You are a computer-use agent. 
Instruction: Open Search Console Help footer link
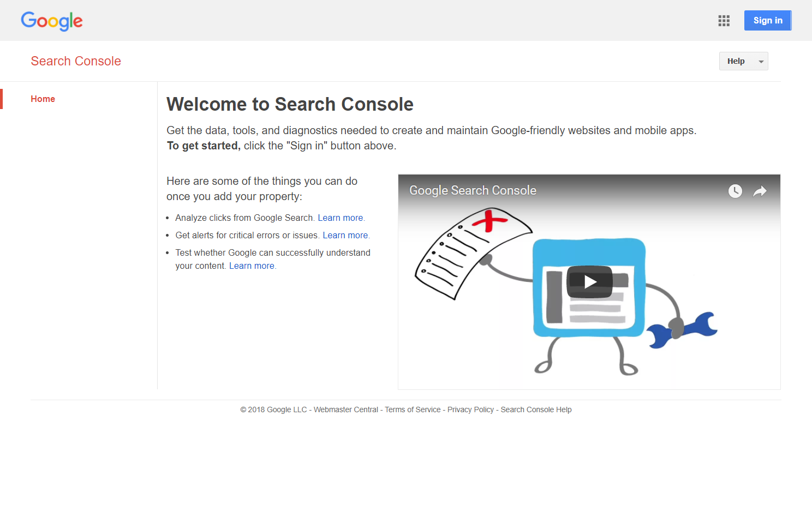(536, 409)
